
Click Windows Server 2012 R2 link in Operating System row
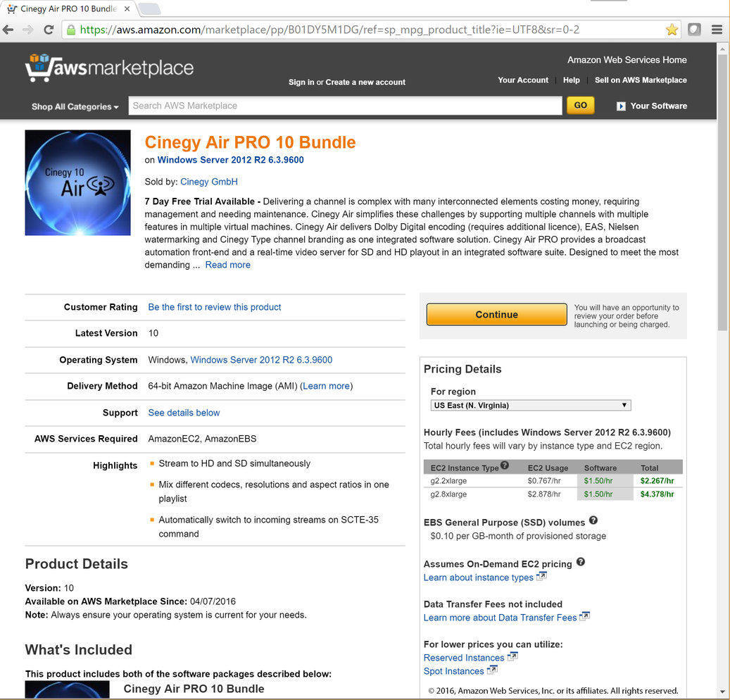click(x=261, y=360)
